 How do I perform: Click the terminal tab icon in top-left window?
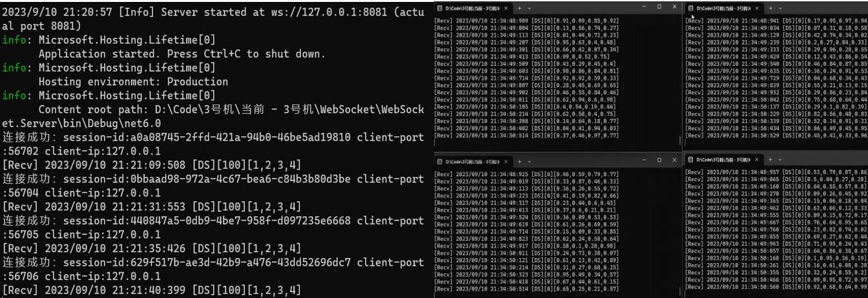pos(440,8)
